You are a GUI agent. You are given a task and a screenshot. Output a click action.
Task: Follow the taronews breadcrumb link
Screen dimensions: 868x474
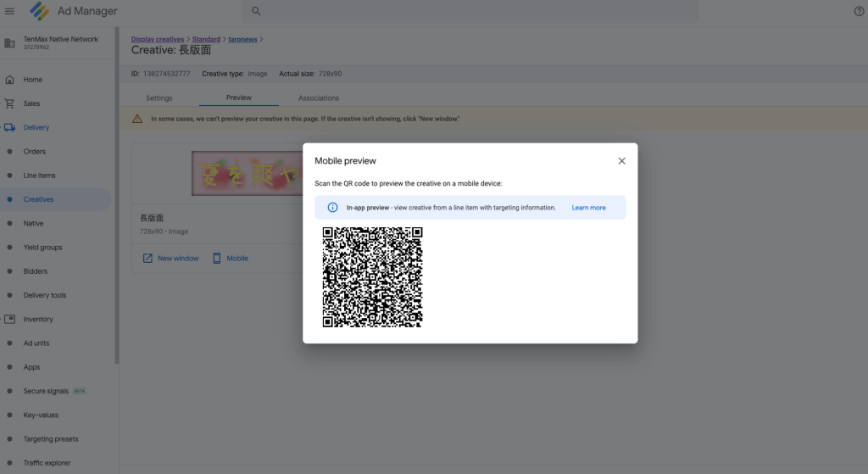[x=242, y=39]
